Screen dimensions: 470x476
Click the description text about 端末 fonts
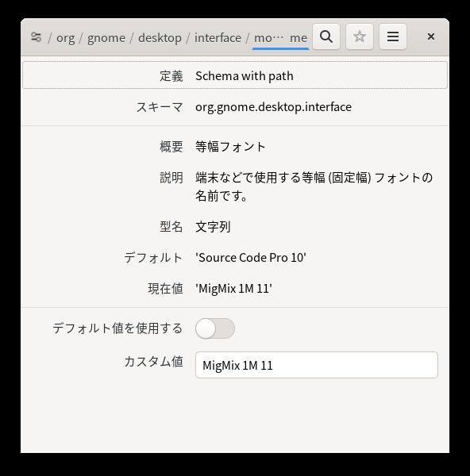click(x=314, y=186)
